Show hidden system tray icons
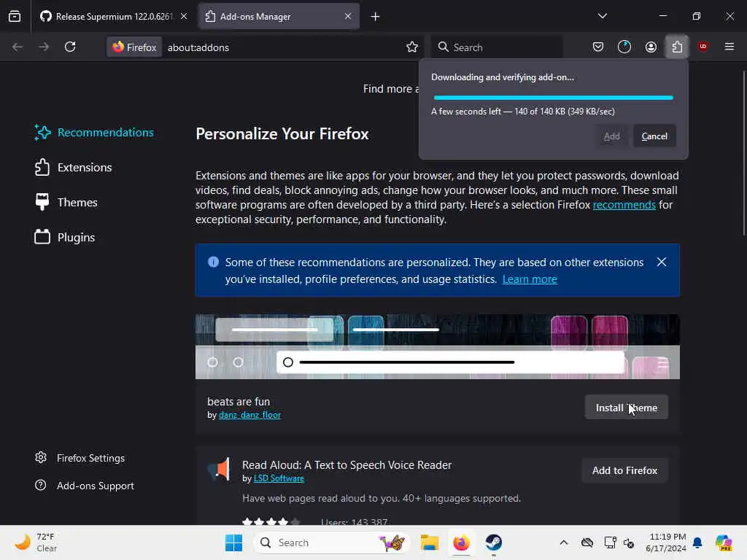Image resolution: width=747 pixels, height=560 pixels. 564,542
